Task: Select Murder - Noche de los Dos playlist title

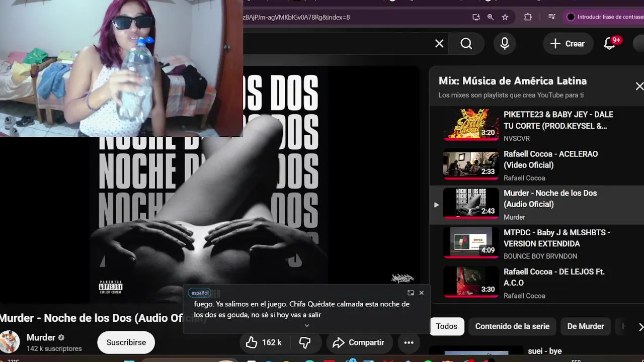Action: coord(550,199)
